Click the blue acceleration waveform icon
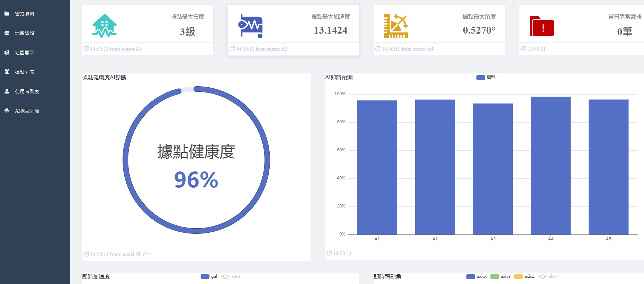Image resolution: width=644 pixels, height=284 pixels. point(250,26)
